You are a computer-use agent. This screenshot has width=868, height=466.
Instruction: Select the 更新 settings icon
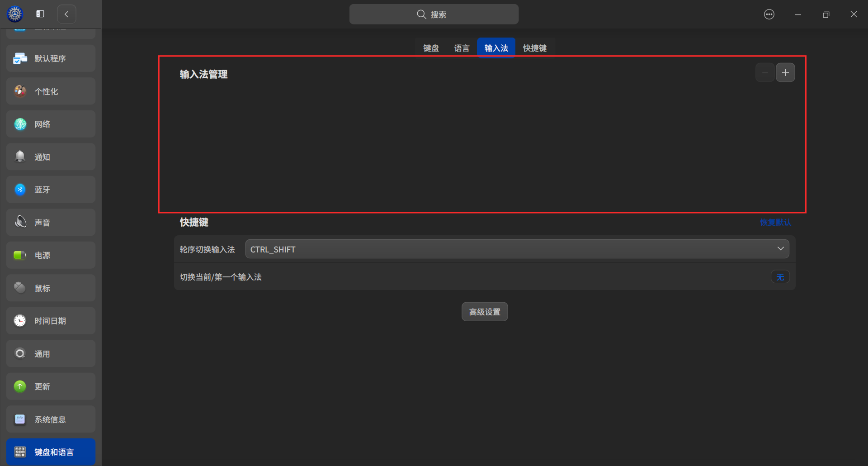click(50, 386)
